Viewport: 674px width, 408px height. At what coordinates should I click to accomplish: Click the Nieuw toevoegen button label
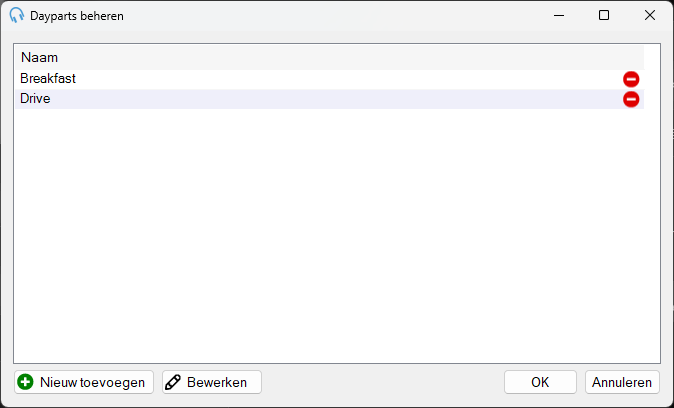click(92, 382)
